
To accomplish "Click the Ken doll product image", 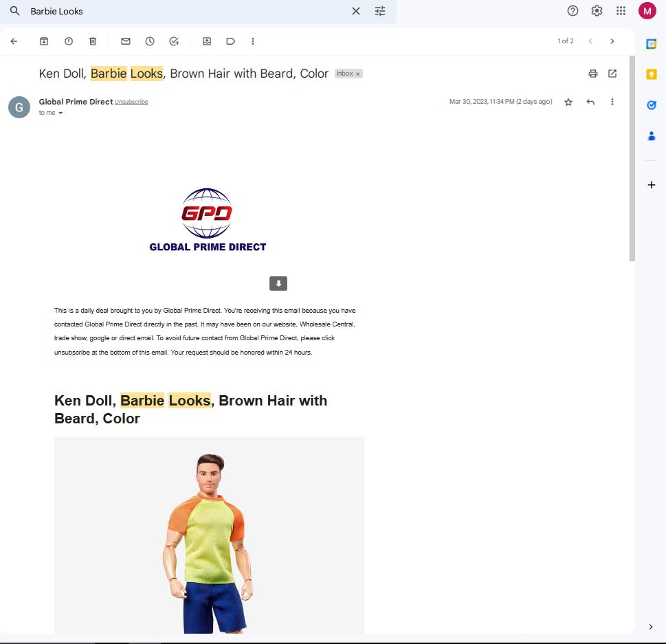I will pyautogui.click(x=209, y=535).
